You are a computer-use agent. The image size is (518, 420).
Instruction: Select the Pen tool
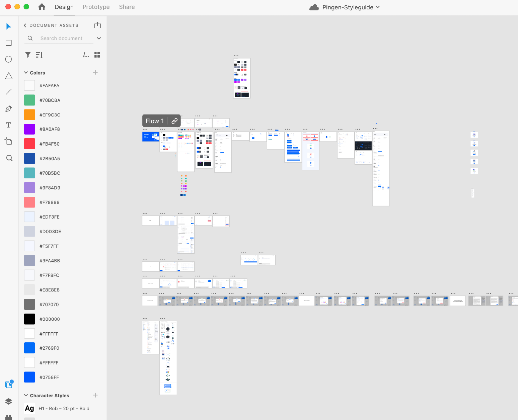point(9,108)
